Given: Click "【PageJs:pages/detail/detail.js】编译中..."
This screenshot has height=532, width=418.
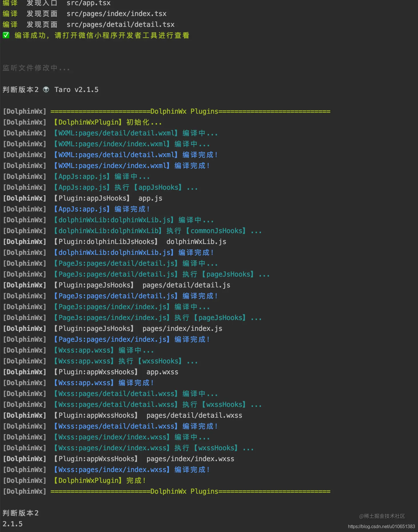Looking at the screenshot, I should pyautogui.click(x=136, y=263).
